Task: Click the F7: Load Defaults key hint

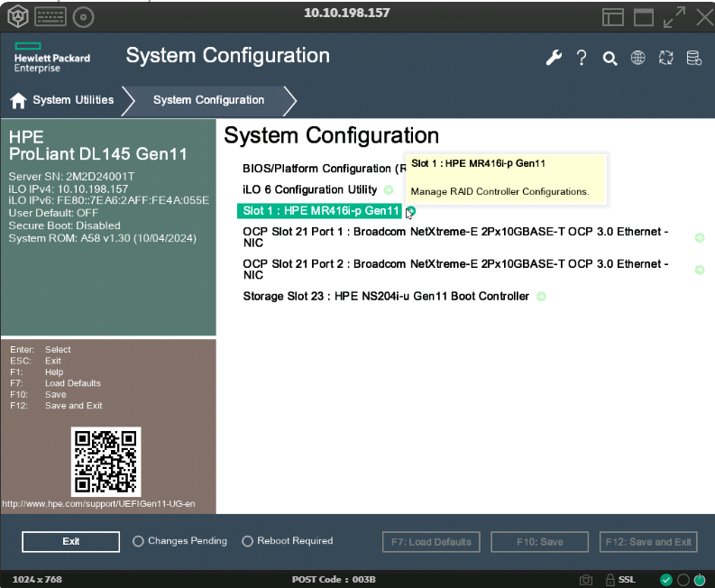Action: 55,383
